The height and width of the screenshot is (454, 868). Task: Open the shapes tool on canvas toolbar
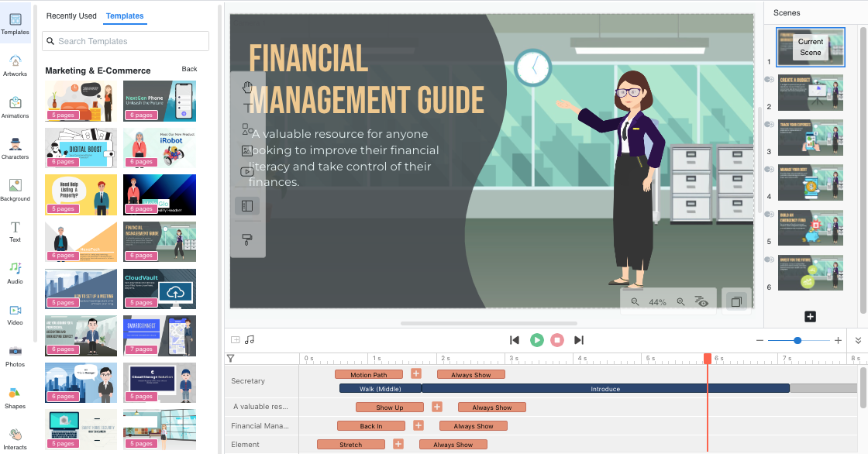248,129
